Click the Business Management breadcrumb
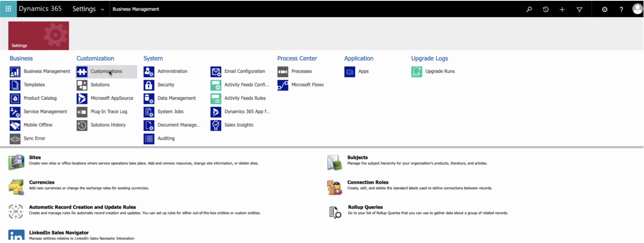The height and width of the screenshot is (243, 644). click(136, 9)
